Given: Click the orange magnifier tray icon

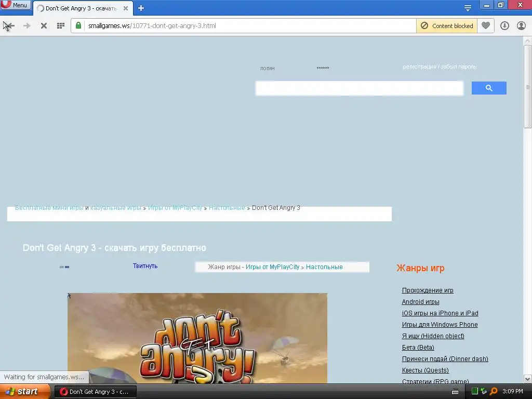Looking at the screenshot, I should pos(494,392).
